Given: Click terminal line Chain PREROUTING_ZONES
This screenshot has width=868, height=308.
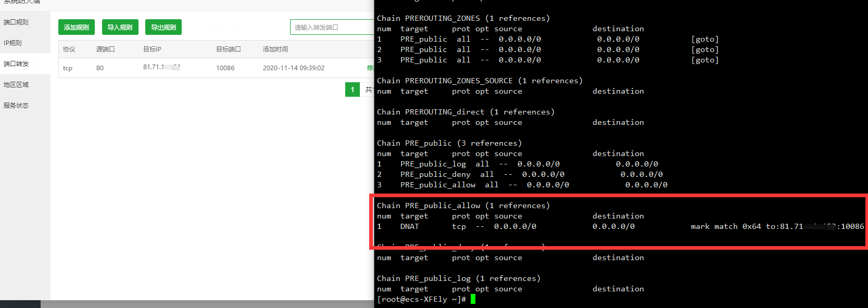Looking at the screenshot, I should 463,18.
